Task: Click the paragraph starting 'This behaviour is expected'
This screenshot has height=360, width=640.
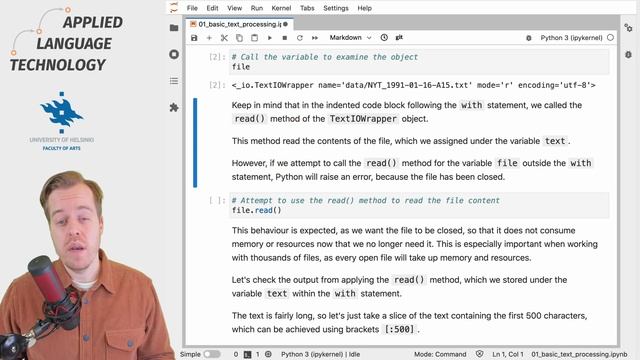Action: click(415, 244)
